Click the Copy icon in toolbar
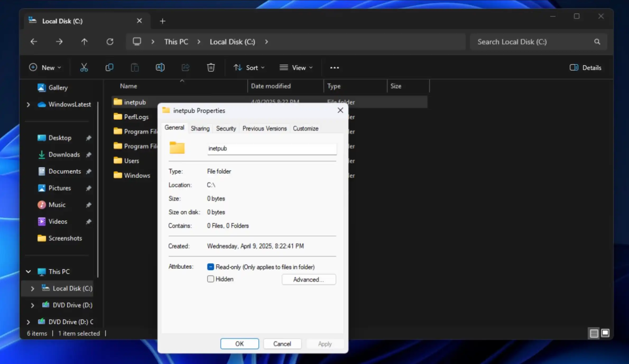Viewport: 629px width, 364px height. click(109, 68)
